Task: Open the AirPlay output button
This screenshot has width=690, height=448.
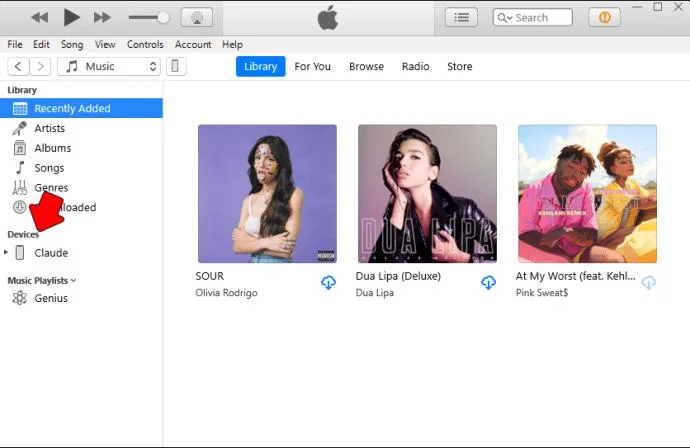Action: [x=197, y=18]
